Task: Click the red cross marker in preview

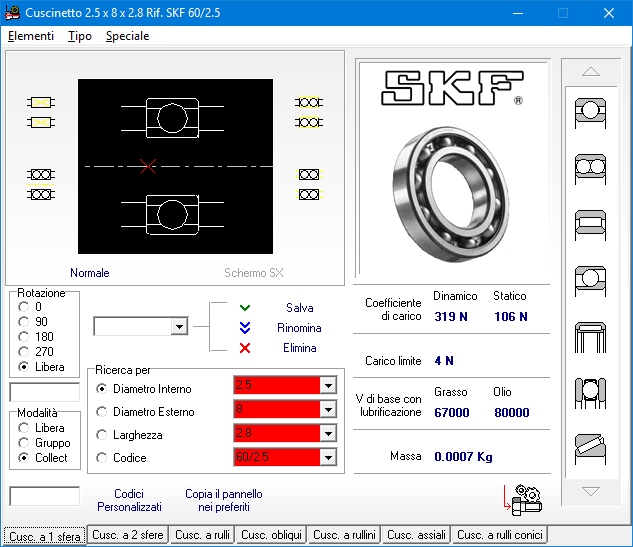Action: coord(148,166)
